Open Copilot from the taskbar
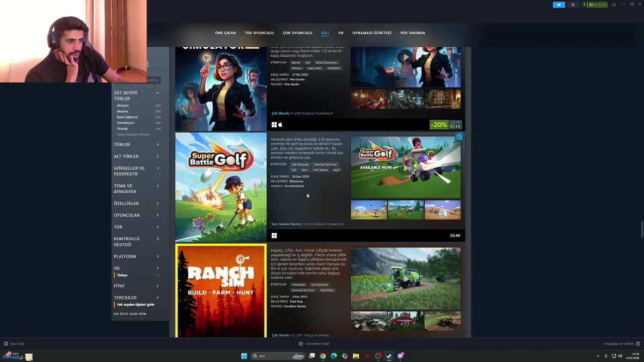This screenshot has height=362, width=644. tap(345, 356)
